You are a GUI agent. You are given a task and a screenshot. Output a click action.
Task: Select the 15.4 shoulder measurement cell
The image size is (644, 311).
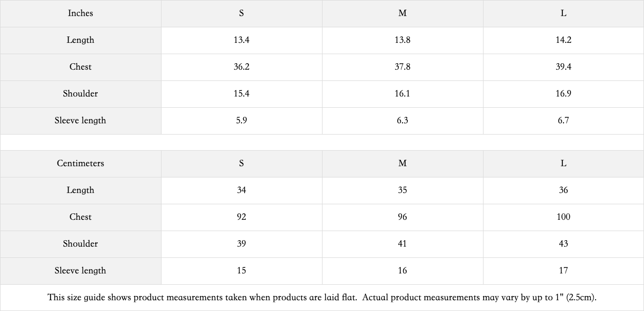coord(241,94)
